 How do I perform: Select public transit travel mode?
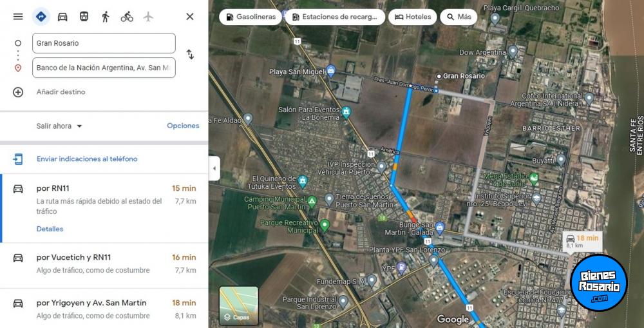(x=84, y=17)
